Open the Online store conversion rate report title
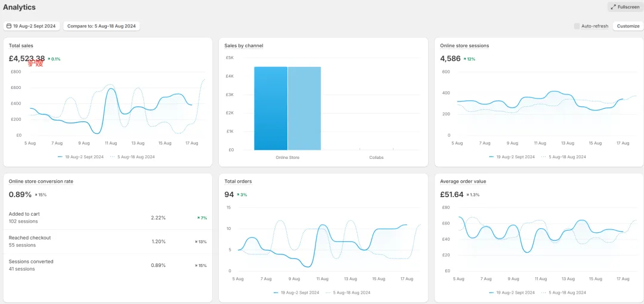 tap(41, 182)
